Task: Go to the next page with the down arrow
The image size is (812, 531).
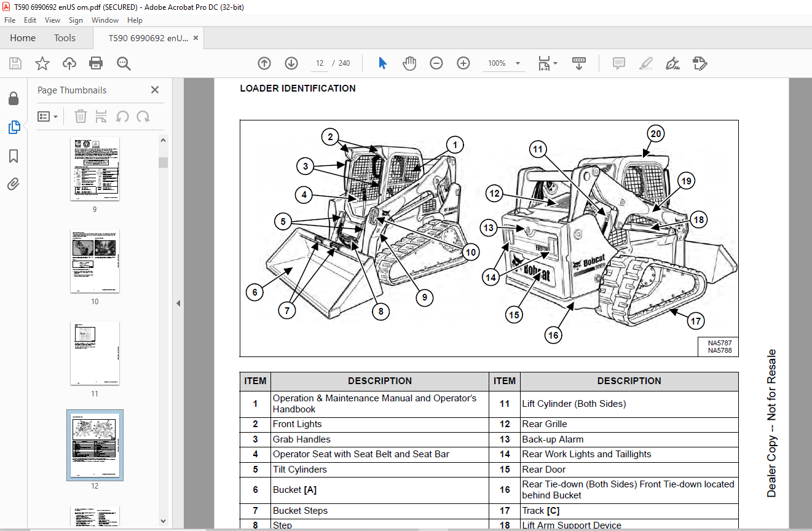Action: [x=291, y=63]
